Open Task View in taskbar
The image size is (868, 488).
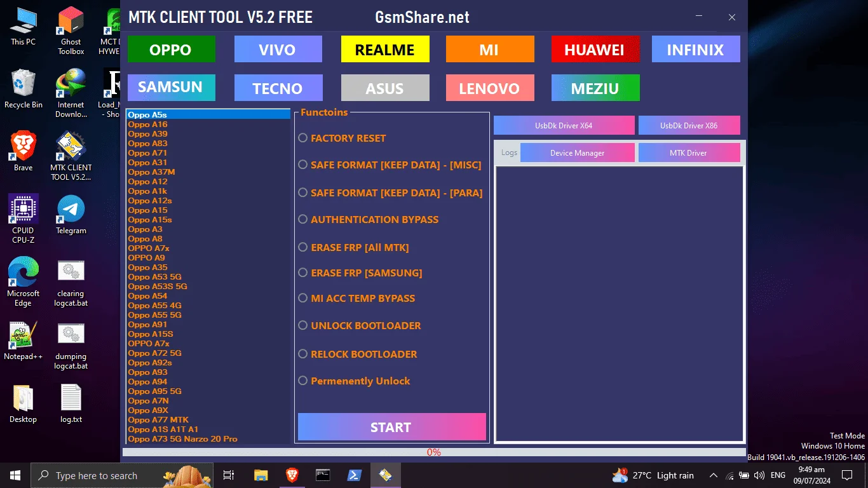(x=229, y=475)
